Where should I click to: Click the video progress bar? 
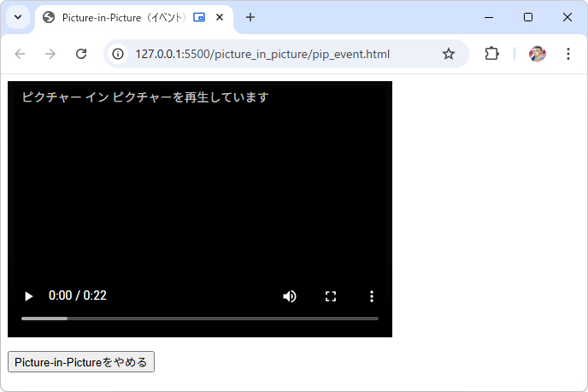coord(200,319)
